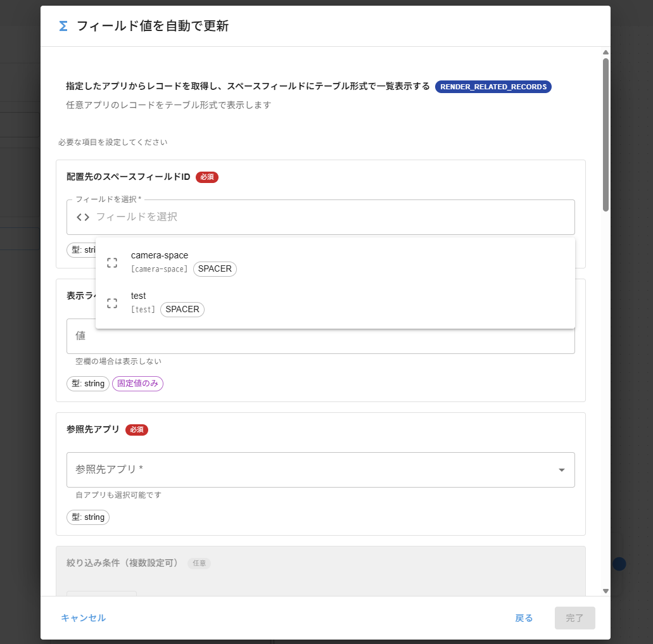
Task: Click the expand icon beside test
Action: pos(112,303)
